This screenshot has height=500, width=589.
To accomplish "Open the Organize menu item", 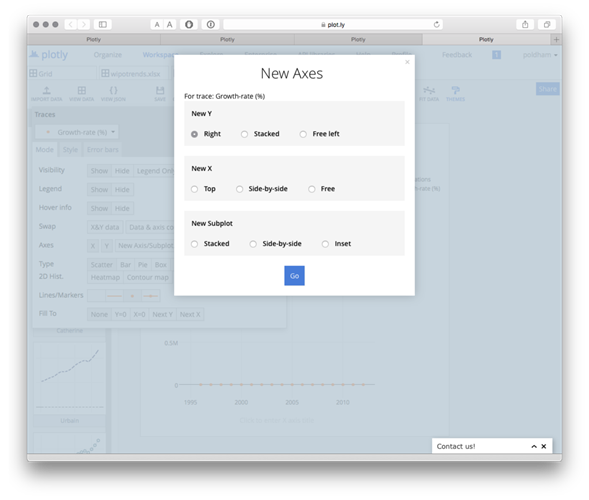I will click(108, 55).
